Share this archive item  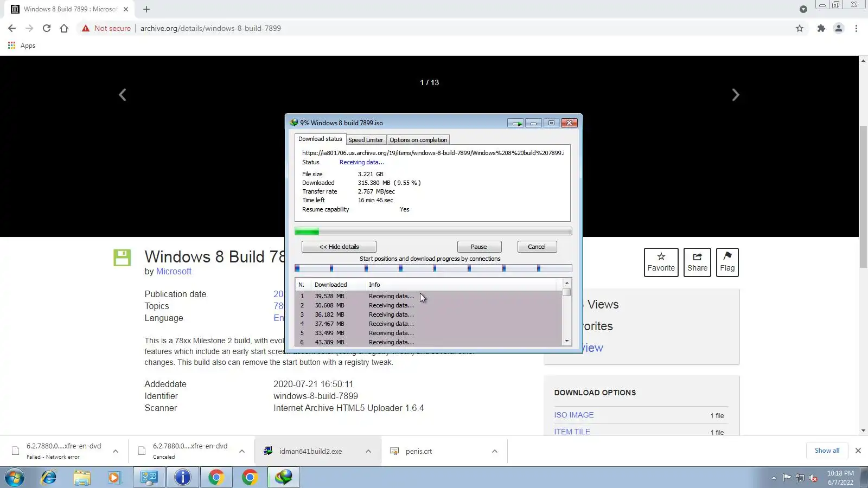(697, 262)
